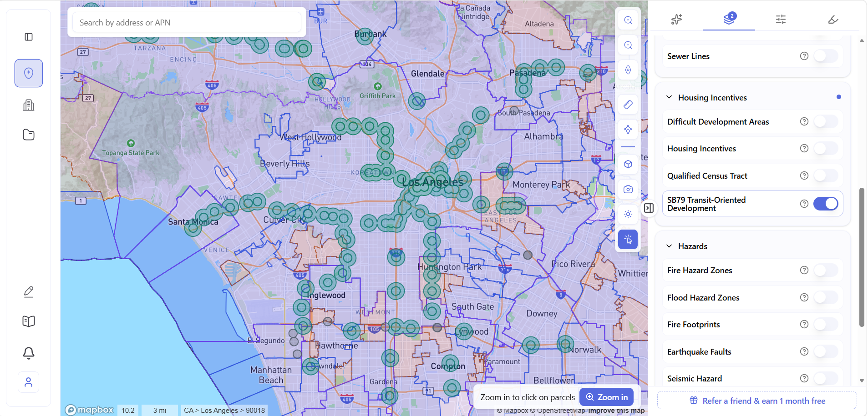
Task: Zoom out with the map minus magnifier
Action: [x=628, y=45]
